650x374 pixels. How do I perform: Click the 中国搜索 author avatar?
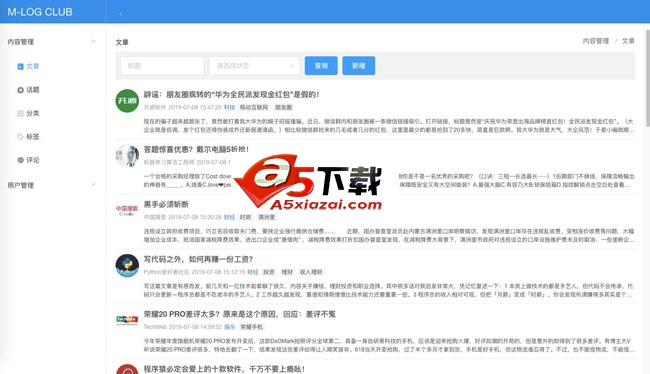(127, 211)
